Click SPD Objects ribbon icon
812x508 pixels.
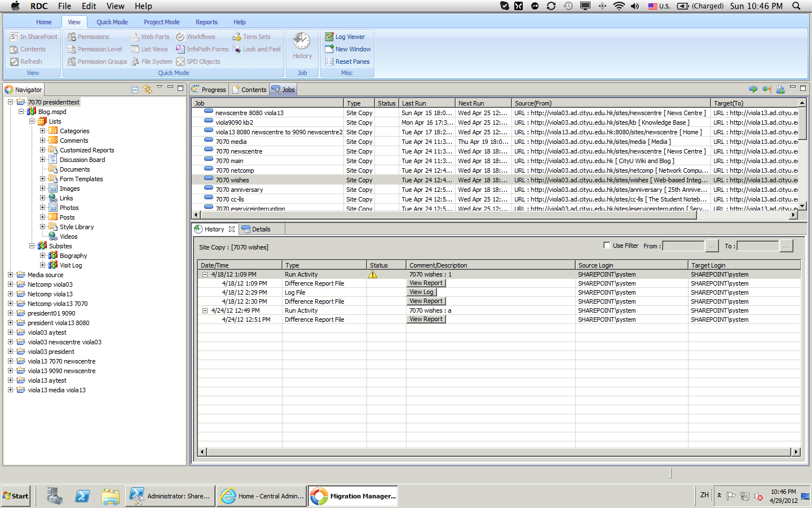pos(180,62)
